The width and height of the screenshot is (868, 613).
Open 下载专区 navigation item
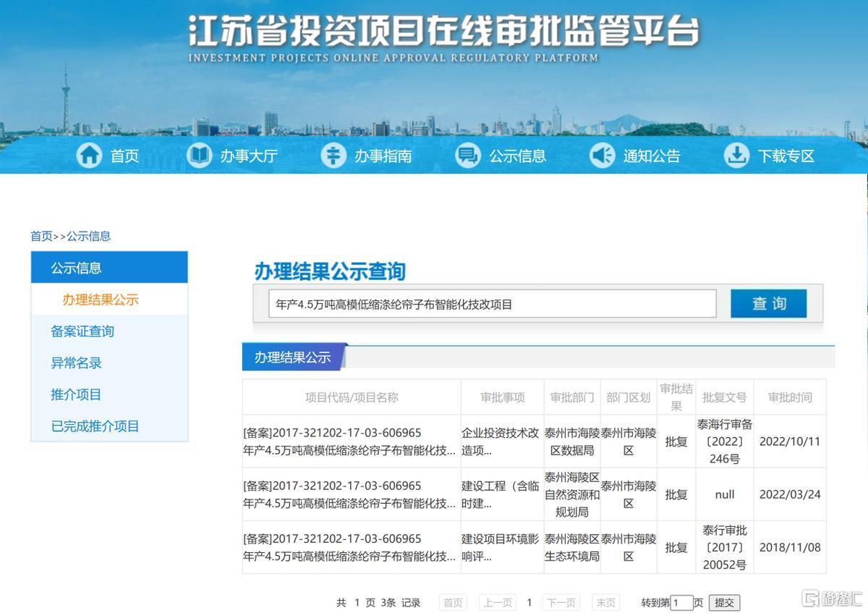click(786, 156)
